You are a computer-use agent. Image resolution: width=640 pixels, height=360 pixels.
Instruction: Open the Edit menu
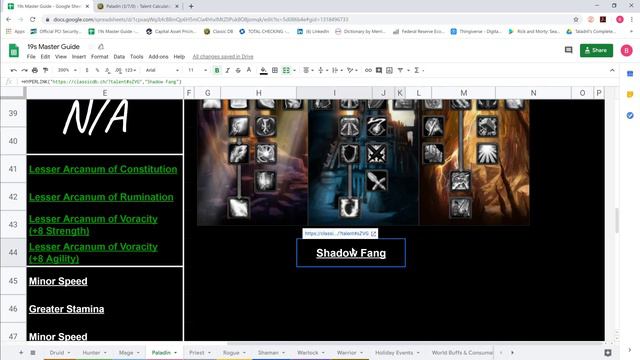45,57
